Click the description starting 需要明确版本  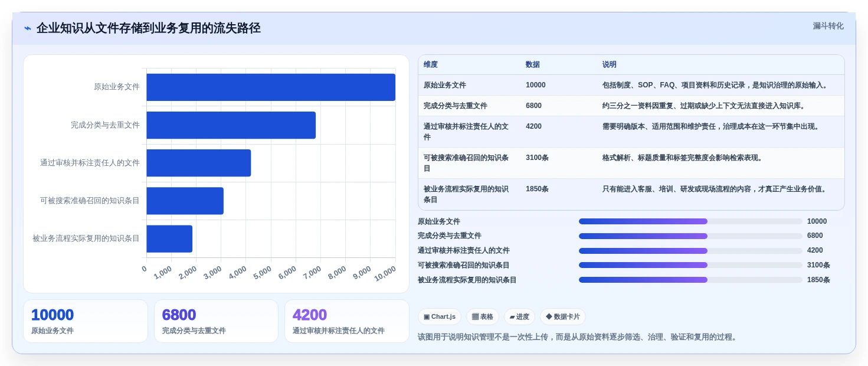(x=712, y=126)
